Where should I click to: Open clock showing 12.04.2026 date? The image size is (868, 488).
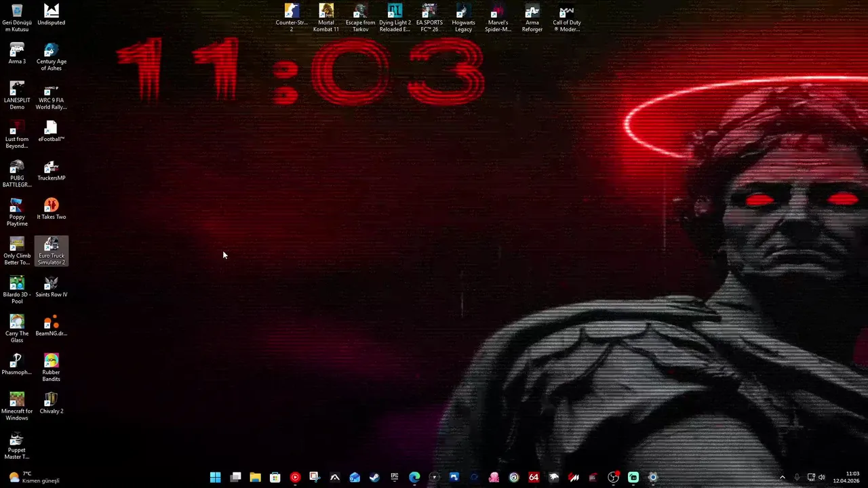click(846, 477)
